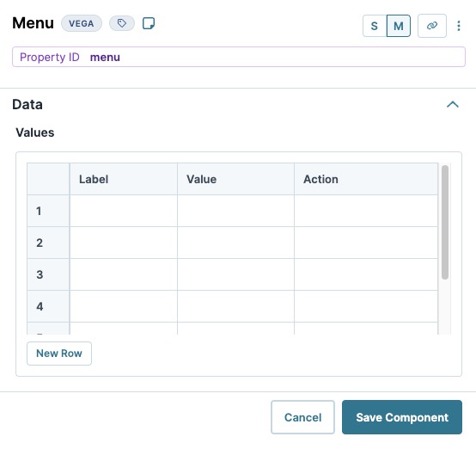The height and width of the screenshot is (449, 476).
Task: Click the values table vertical scrollbar
Action: (445, 222)
